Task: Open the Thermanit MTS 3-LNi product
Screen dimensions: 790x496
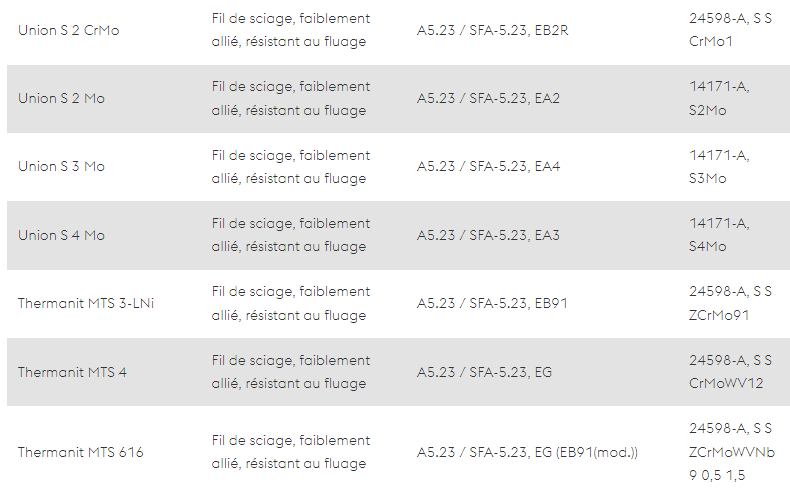Action: [x=86, y=303]
